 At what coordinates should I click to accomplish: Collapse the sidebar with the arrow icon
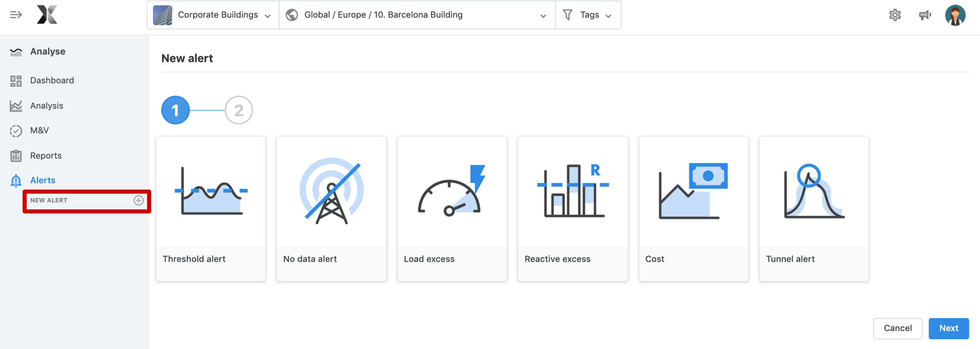pos(16,15)
